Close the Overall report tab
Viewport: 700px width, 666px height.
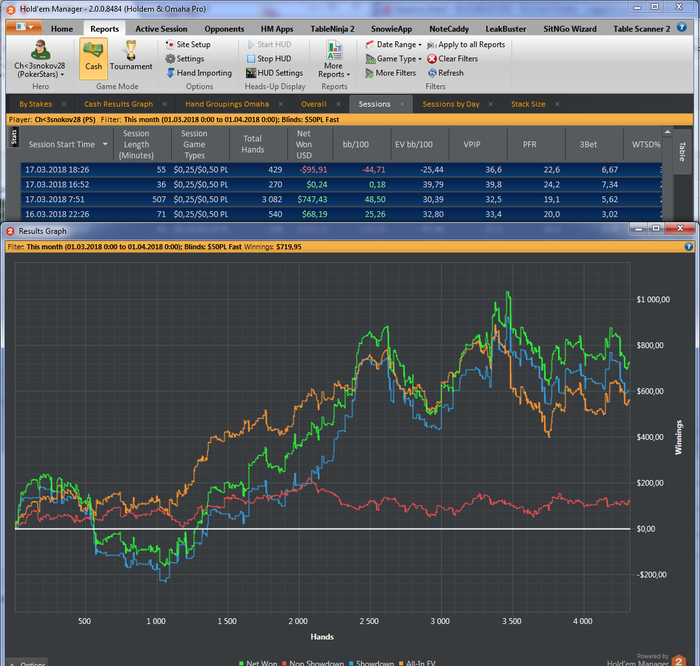point(338,104)
